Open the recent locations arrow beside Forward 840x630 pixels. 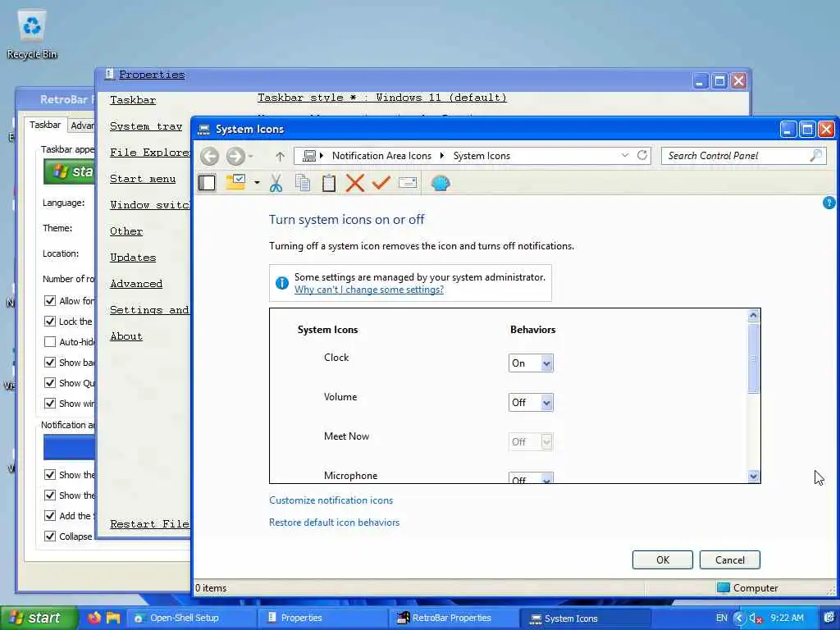[250, 157]
